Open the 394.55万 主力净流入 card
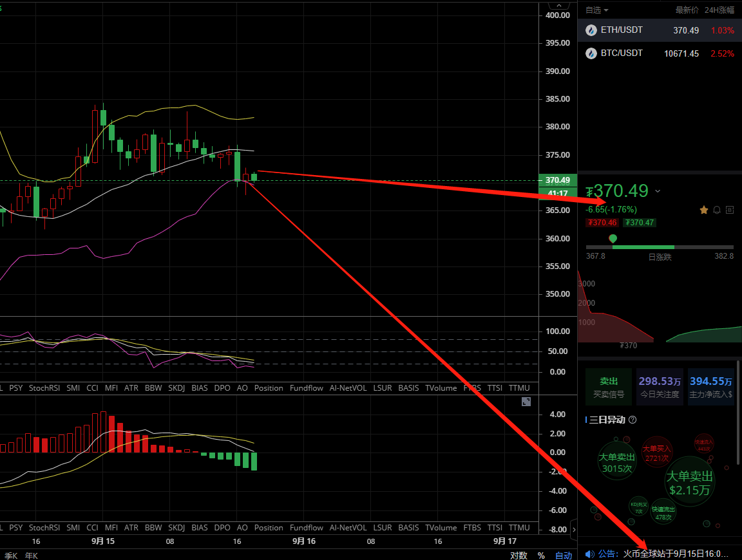The height and width of the screenshot is (560, 742). click(711, 387)
